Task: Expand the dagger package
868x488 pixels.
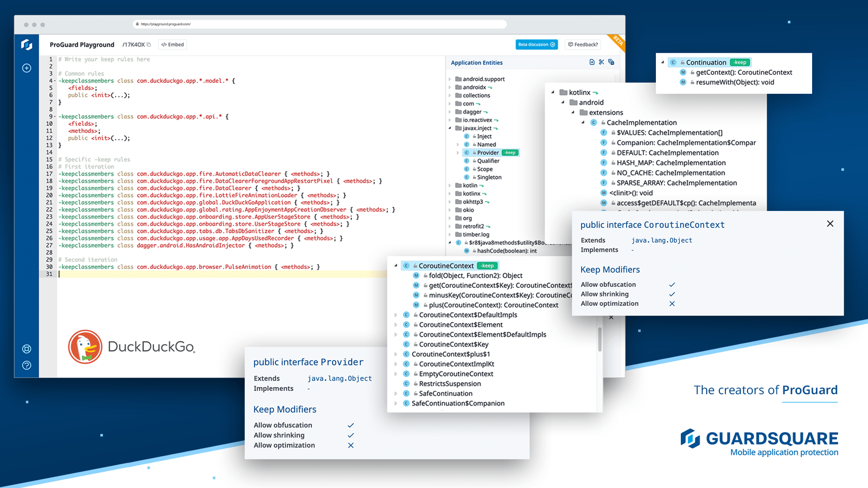Action: tap(450, 112)
